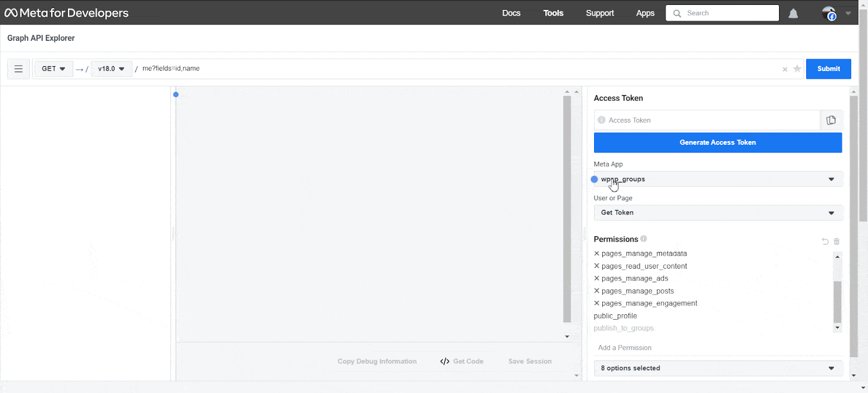Remove the pages_manage_ads permission
This screenshot has width=868, height=393.
coord(597,278)
